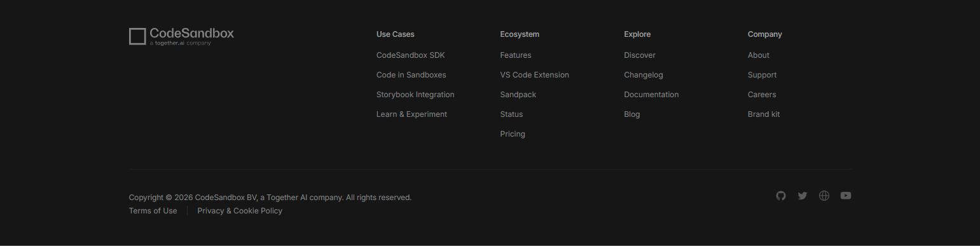Visit Learn & Experiment link

(x=411, y=114)
